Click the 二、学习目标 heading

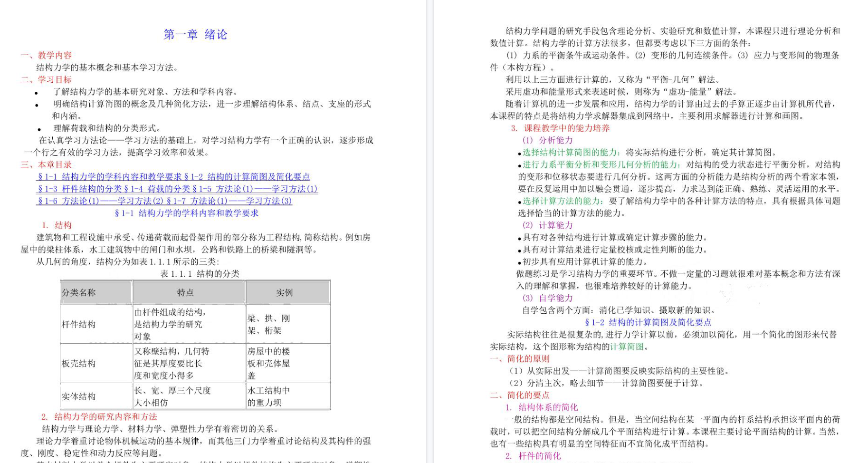pos(46,79)
